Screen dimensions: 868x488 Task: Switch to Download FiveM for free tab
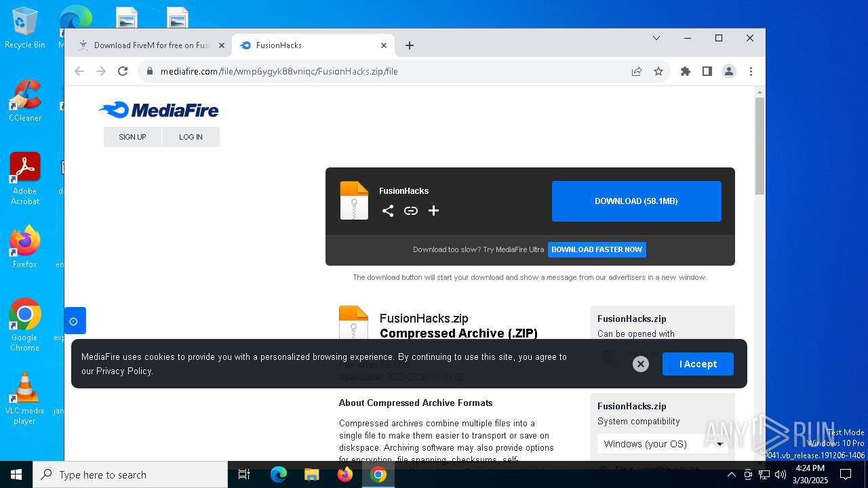[151, 45]
